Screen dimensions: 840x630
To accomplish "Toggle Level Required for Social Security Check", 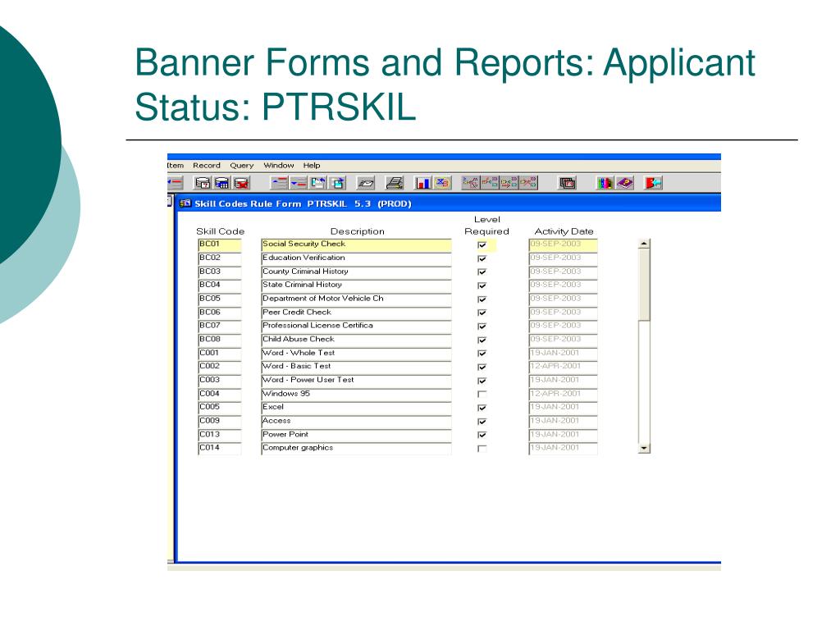I will tap(482, 245).
